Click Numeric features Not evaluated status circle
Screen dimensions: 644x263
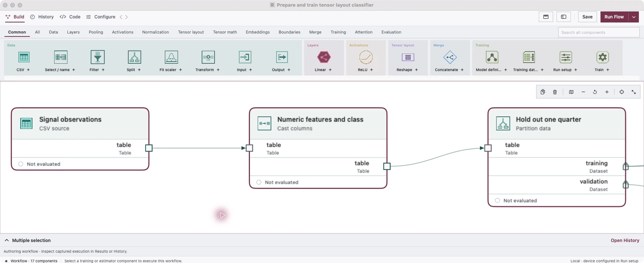(x=259, y=182)
